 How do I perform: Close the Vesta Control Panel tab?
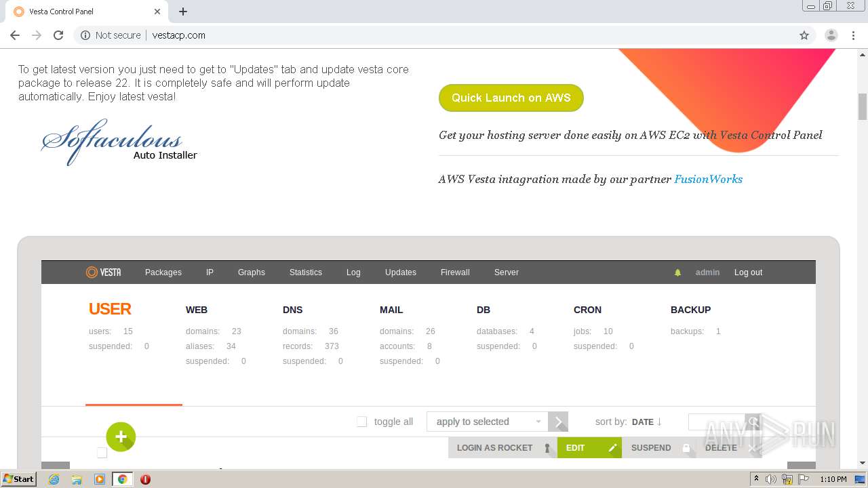click(157, 12)
